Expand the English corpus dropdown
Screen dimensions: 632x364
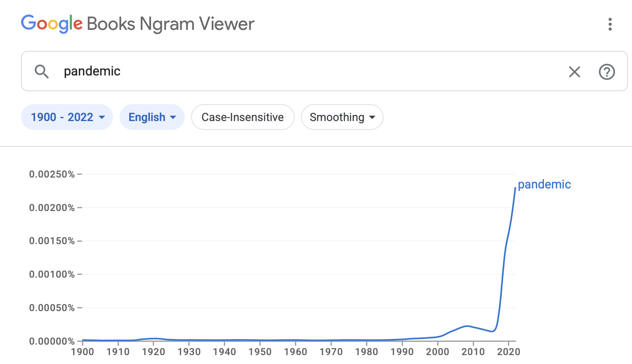pyautogui.click(x=152, y=117)
